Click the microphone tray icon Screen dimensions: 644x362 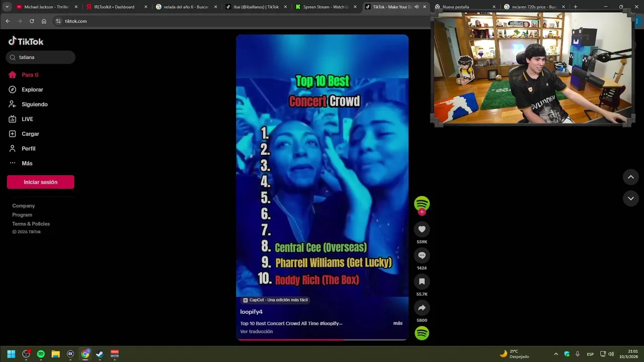578,354
